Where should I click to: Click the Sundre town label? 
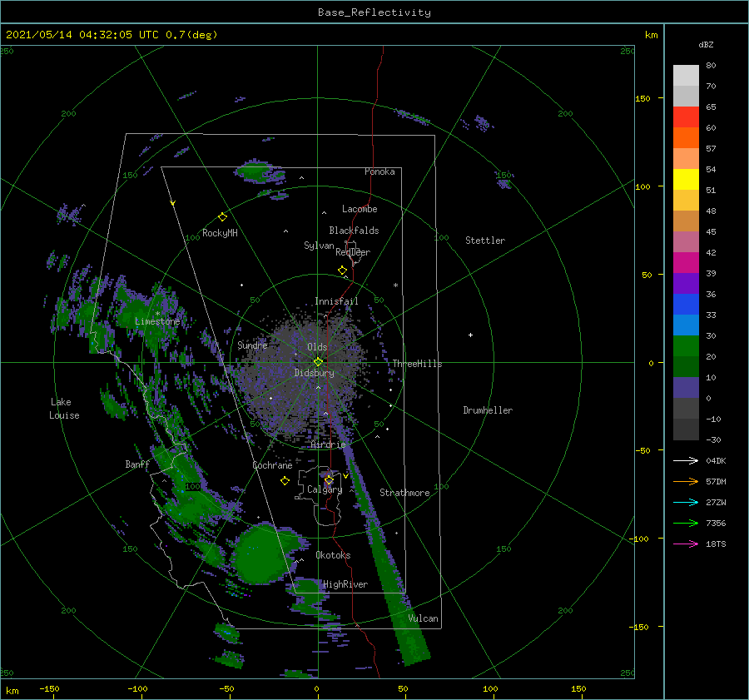tap(252, 345)
